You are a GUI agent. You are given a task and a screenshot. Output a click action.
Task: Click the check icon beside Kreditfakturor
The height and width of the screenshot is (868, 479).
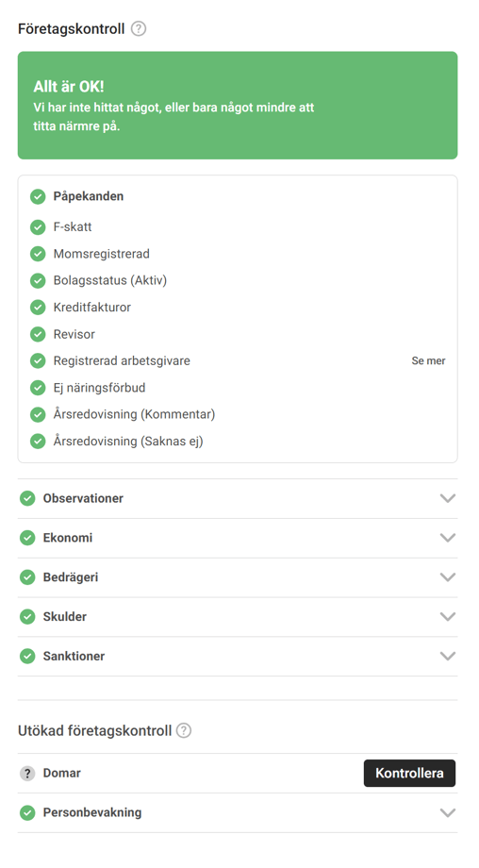(38, 308)
